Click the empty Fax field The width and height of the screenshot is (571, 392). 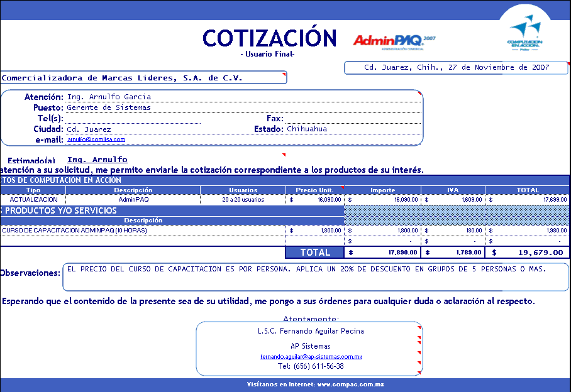352,118
